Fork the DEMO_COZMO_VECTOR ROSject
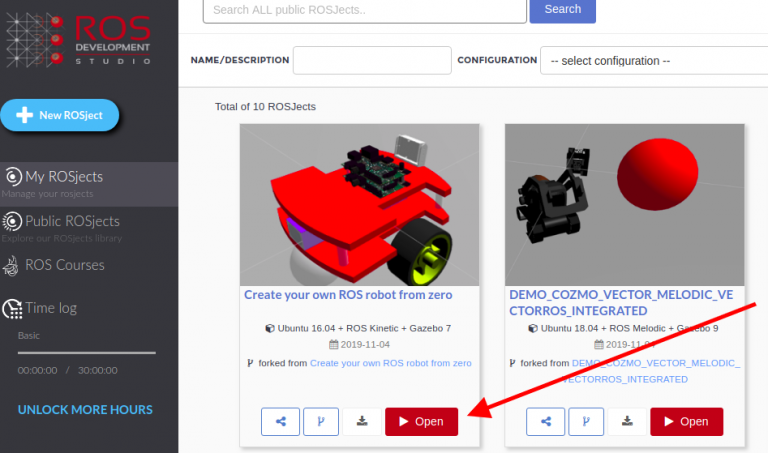 [586, 422]
